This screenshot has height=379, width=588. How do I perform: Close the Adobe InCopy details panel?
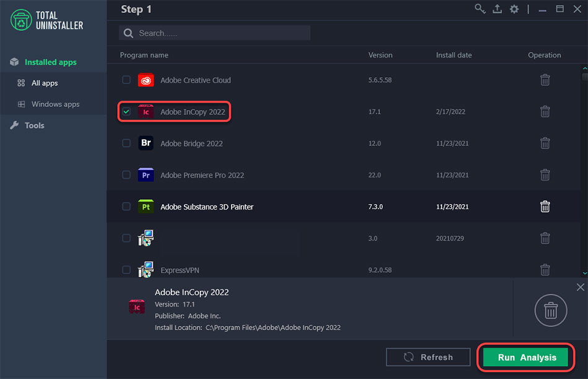click(x=580, y=287)
